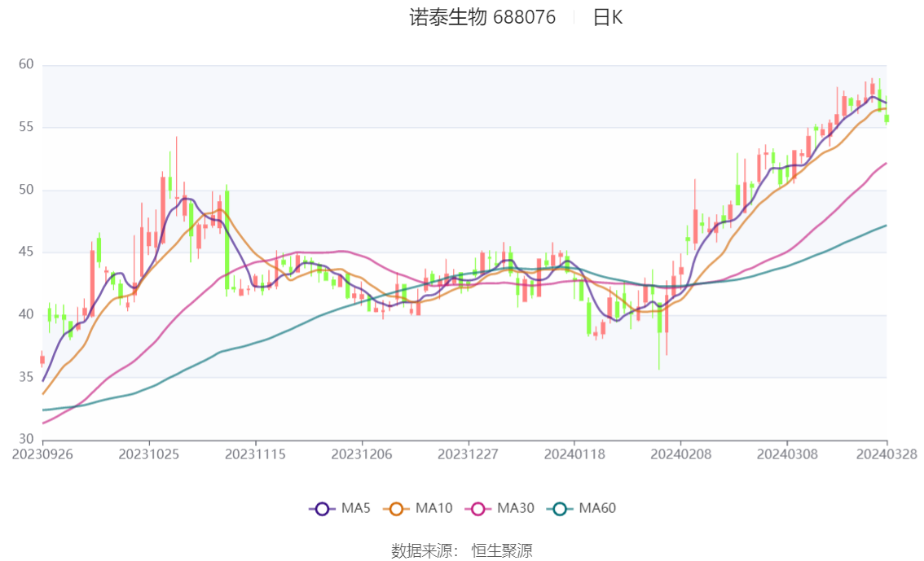Click the 45 price axis label
The height and width of the screenshot is (561, 924).
click(26, 252)
